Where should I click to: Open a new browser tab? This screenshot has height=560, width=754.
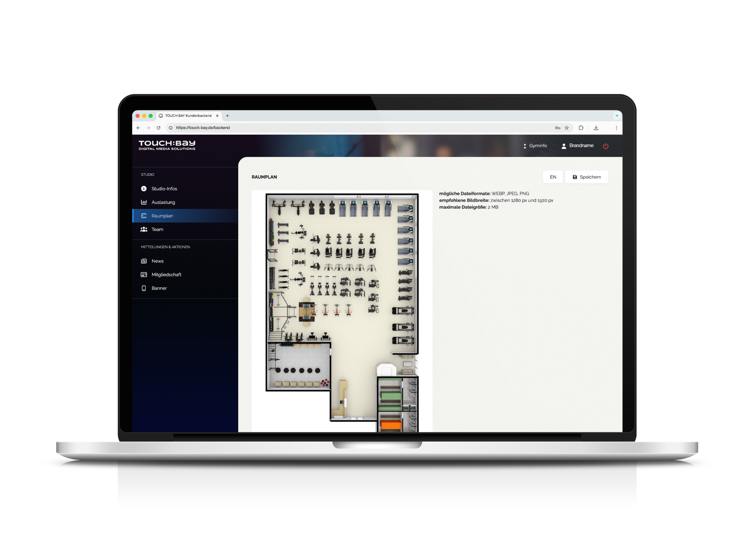pyautogui.click(x=227, y=115)
